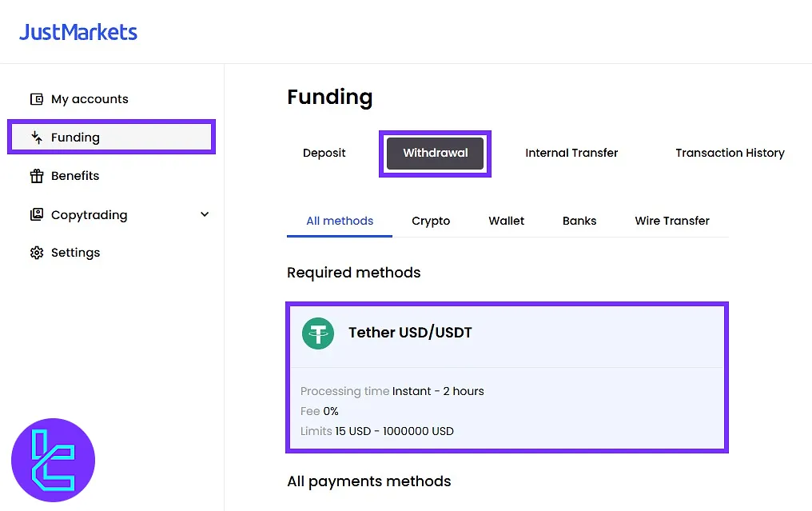The width and height of the screenshot is (812, 511).
Task: Click Limits 15 USD - 1000000 USD
Action: pos(377,431)
